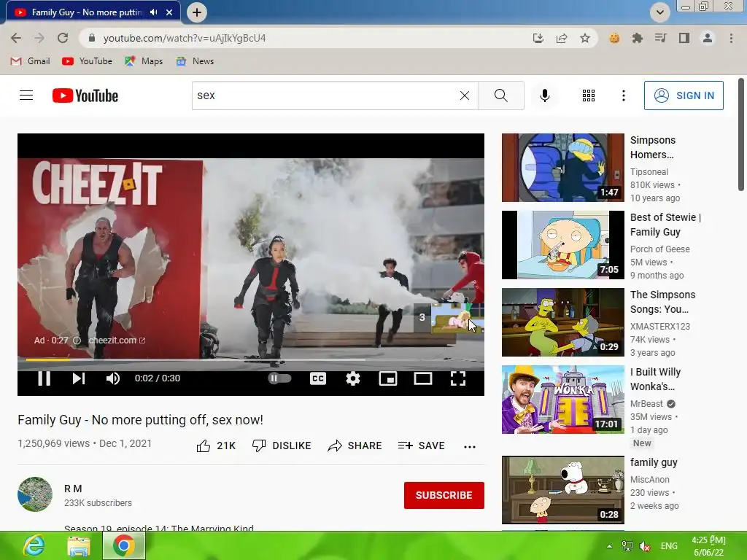Open player settings gear
The height and width of the screenshot is (560, 747).
click(353, 378)
